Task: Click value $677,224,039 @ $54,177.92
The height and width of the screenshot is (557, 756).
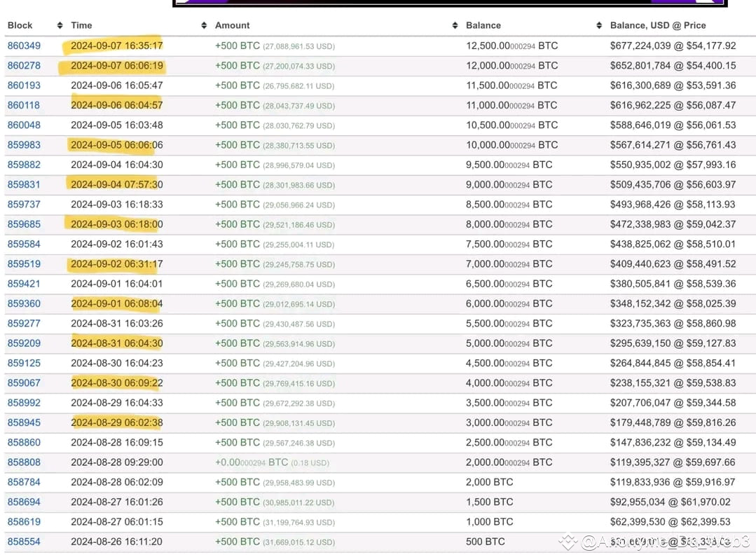Action: click(673, 46)
